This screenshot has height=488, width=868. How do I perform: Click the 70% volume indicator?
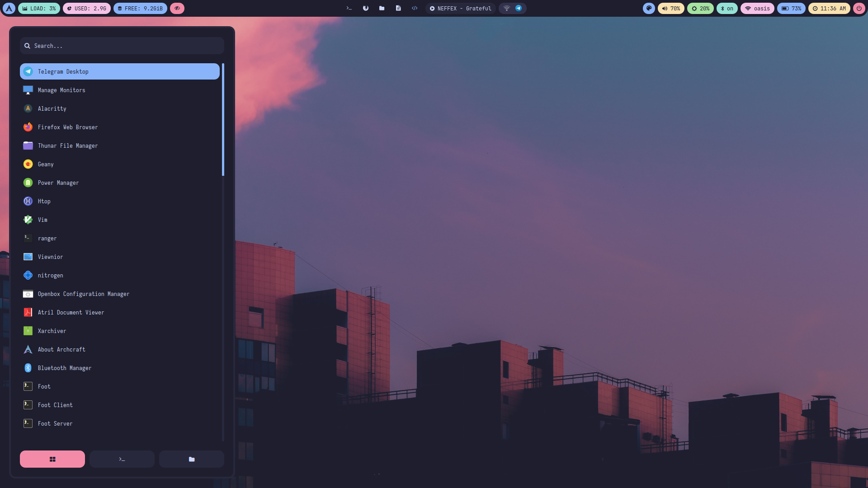[671, 9]
